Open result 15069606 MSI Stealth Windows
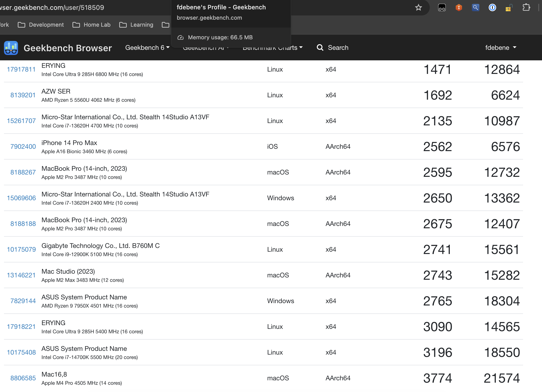542x392 pixels. pos(21,198)
